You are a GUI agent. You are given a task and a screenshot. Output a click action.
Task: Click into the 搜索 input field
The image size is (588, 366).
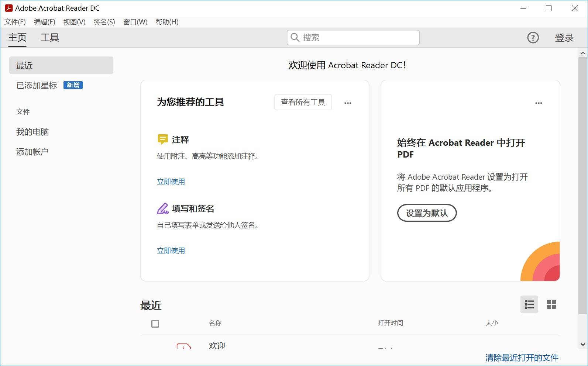(x=358, y=38)
